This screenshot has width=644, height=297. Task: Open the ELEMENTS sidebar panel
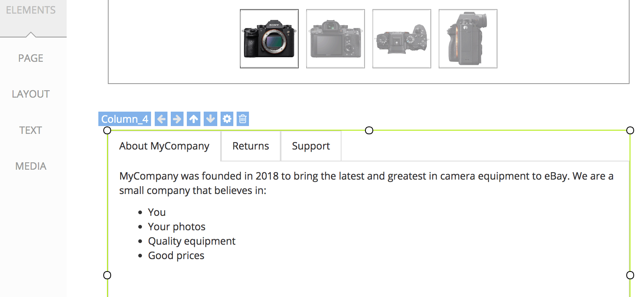click(31, 10)
